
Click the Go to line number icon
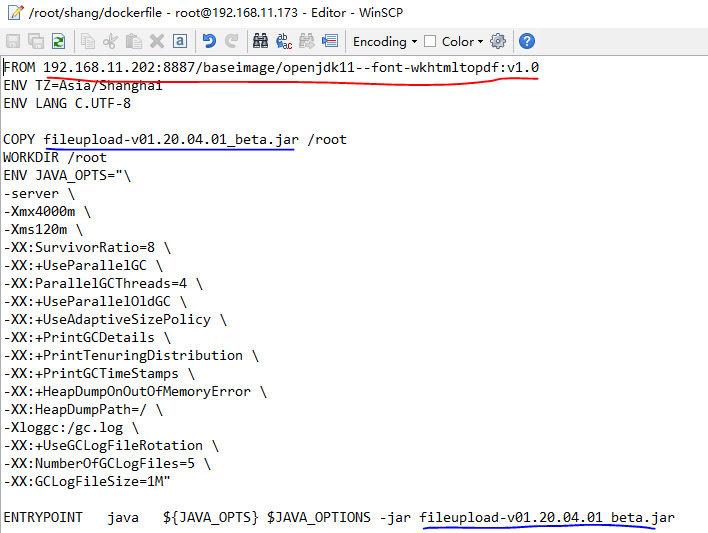click(x=330, y=41)
